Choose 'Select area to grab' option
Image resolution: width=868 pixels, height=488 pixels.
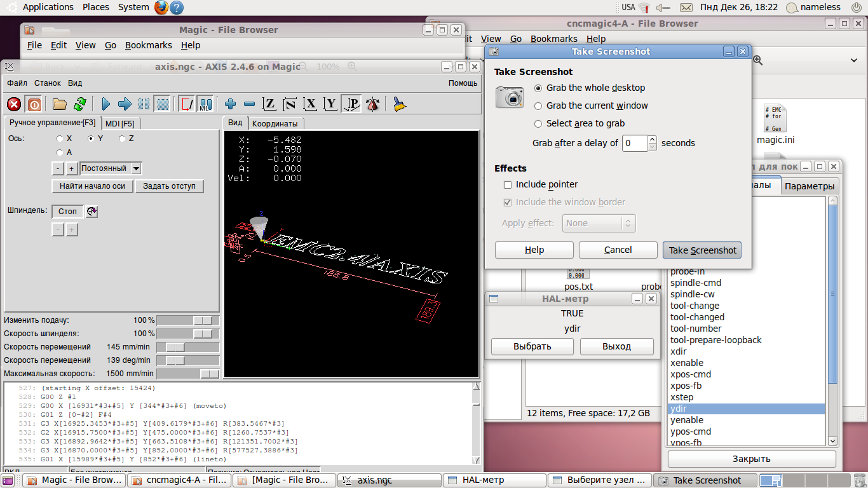tap(538, 124)
